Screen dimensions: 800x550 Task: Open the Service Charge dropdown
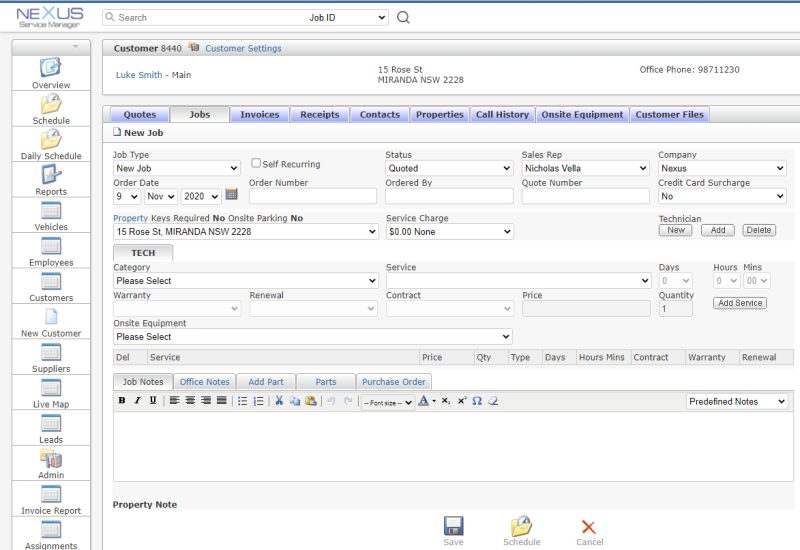coord(449,232)
